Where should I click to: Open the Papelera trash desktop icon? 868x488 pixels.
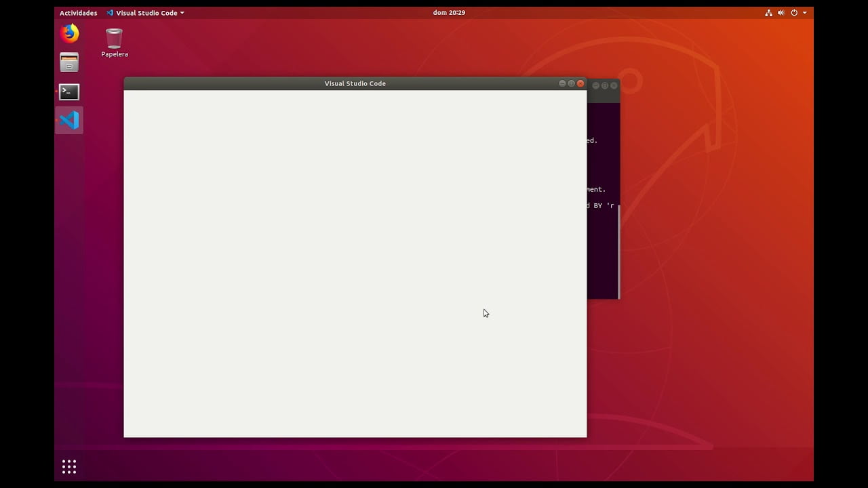point(115,43)
